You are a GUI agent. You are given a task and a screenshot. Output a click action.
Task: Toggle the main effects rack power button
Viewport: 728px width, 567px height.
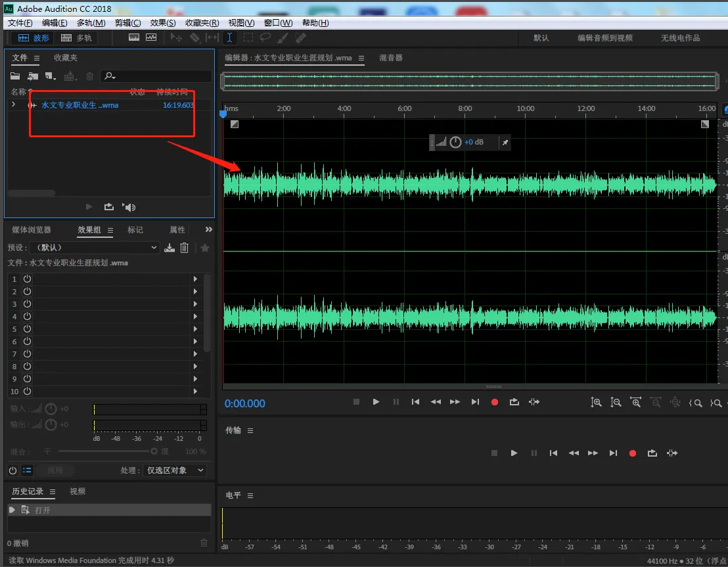[12, 470]
